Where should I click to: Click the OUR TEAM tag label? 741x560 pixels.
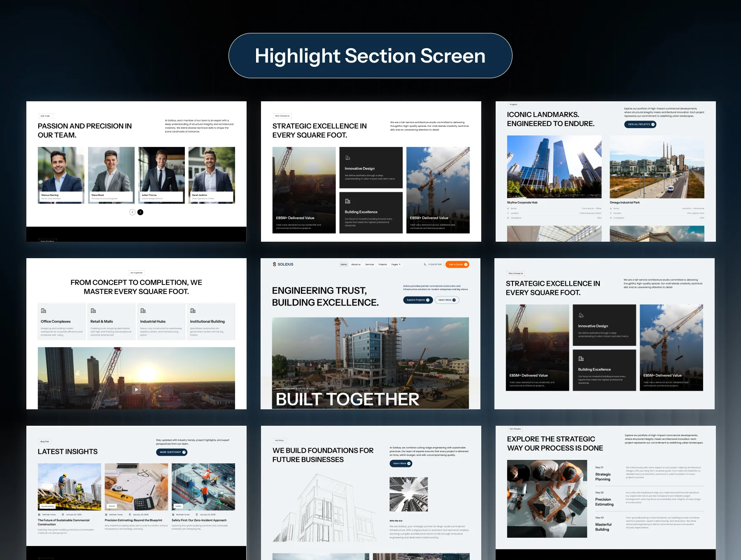(x=45, y=116)
